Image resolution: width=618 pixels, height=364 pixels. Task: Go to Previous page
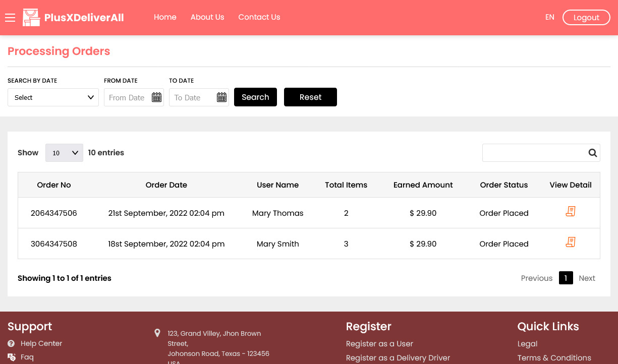[x=537, y=278]
